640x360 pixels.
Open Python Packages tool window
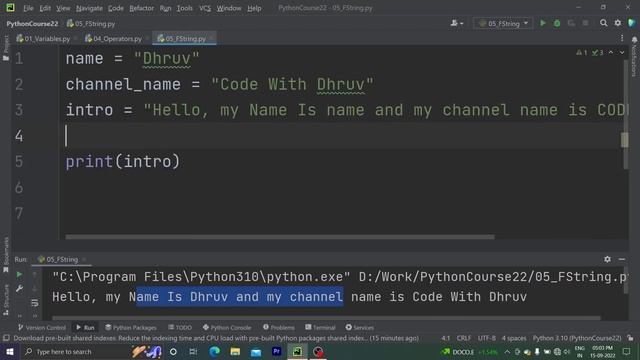131,327
